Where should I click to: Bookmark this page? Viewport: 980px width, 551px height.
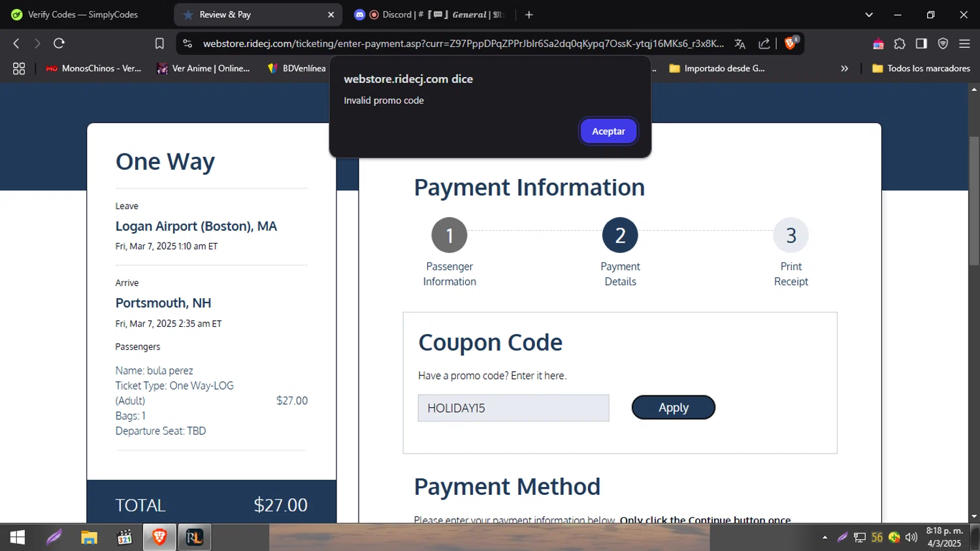159,43
